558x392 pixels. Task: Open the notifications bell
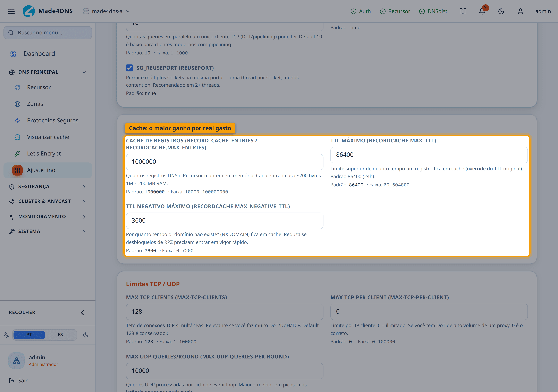tap(482, 11)
